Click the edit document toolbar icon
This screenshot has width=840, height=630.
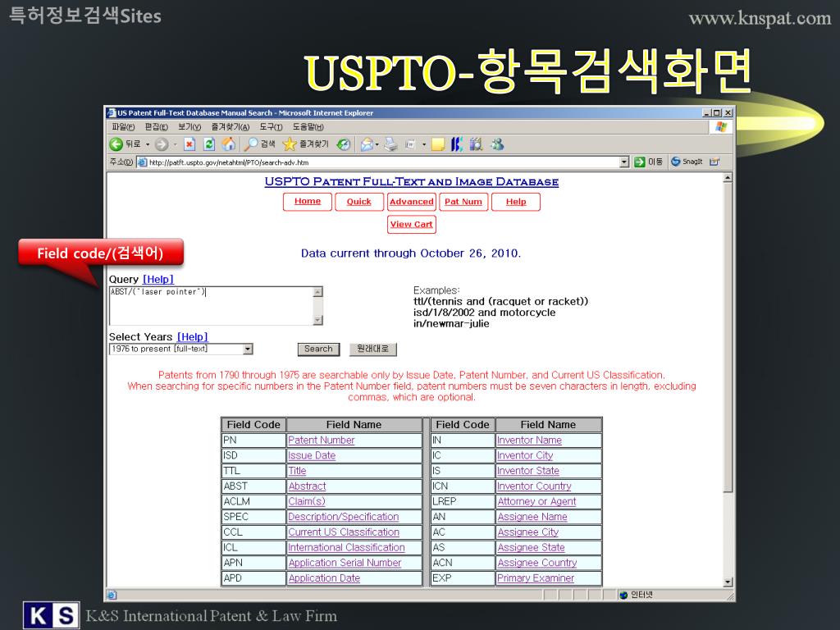[410, 144]
